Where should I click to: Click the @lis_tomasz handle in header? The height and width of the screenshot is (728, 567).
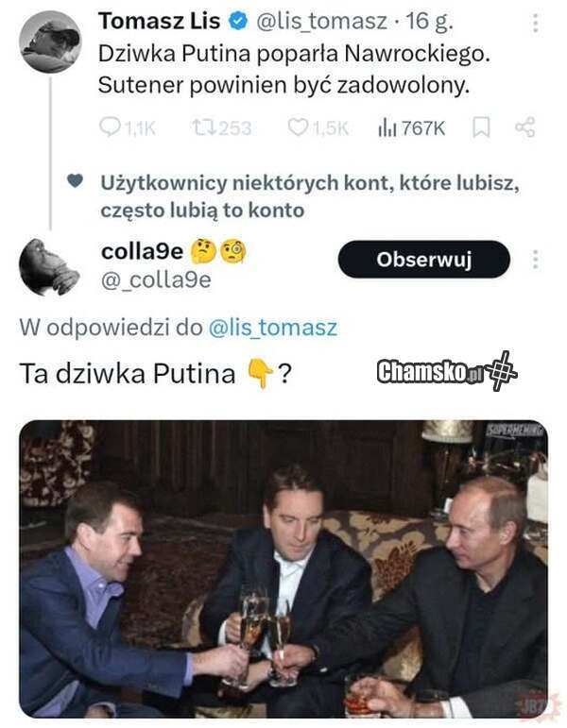(x=321, y=21)
